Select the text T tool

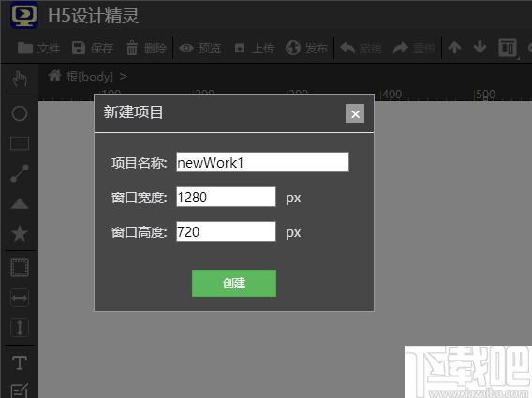(x=20, y=362)
